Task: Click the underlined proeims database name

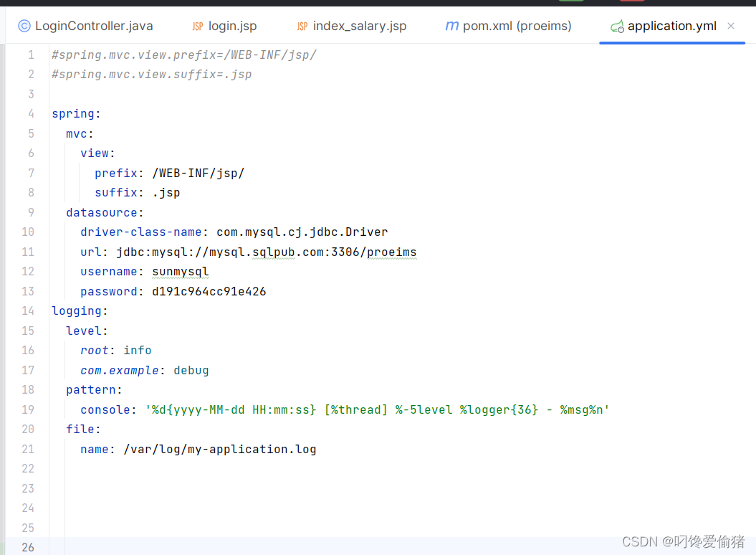Action: [391, 252]
